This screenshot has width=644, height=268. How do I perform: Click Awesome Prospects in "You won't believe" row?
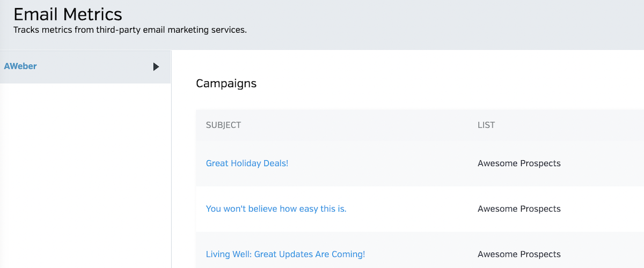[x=518, y=209]
